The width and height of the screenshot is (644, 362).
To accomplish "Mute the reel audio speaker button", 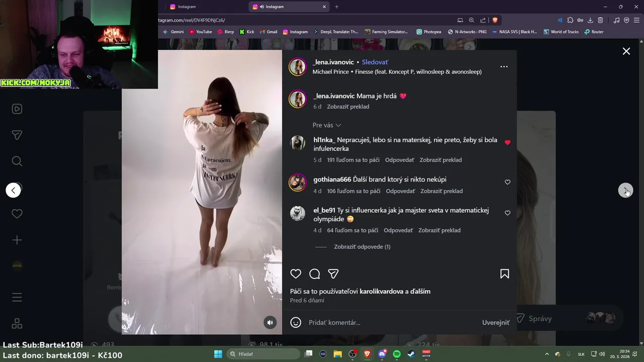I will tap(270, 322).
